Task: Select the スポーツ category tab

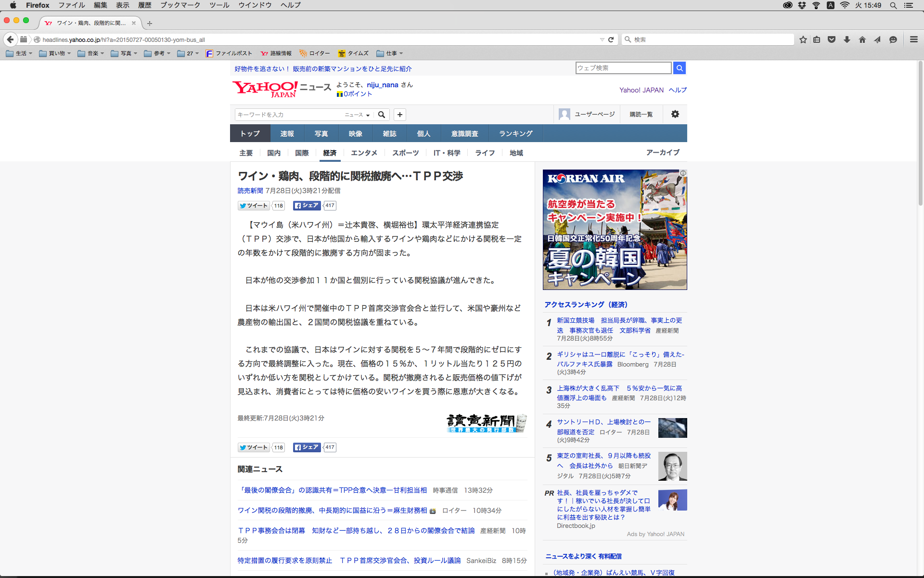Action: tap(405, 153)
